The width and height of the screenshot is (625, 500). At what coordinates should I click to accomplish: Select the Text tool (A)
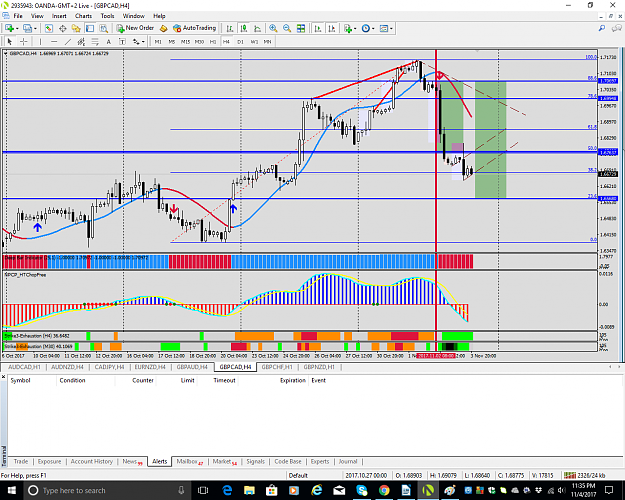tap(108, 41)
